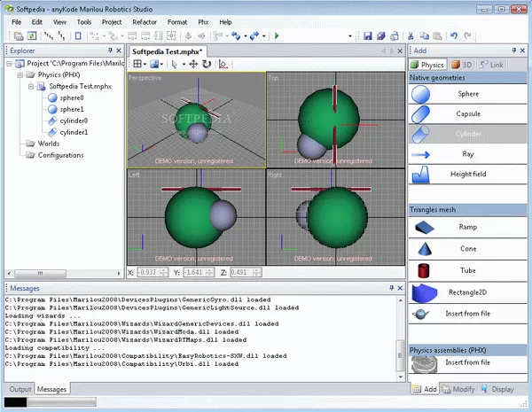Collapse the Softpedia Test.mphx tree node

coord(31,87)
